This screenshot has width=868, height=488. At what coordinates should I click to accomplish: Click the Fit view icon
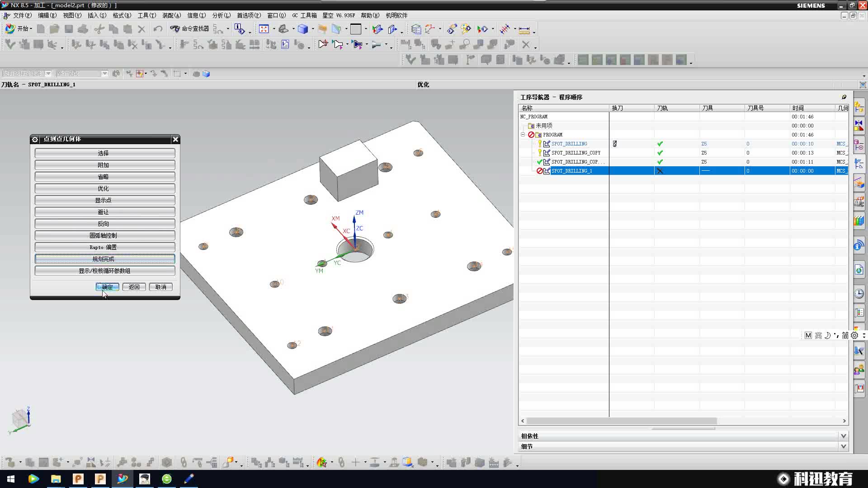pyautogui.click(x=264, y=29)
